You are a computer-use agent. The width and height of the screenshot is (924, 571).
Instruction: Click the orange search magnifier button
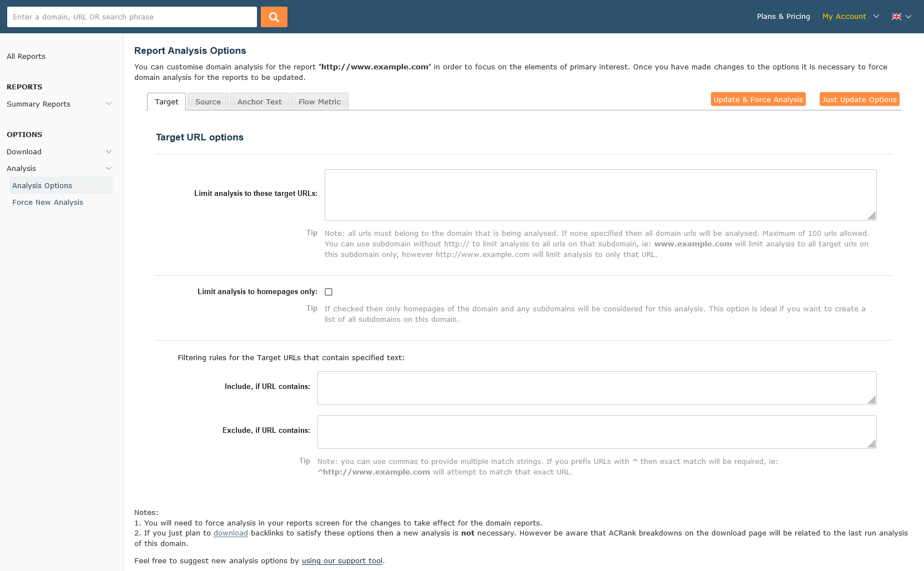point(274,17)
